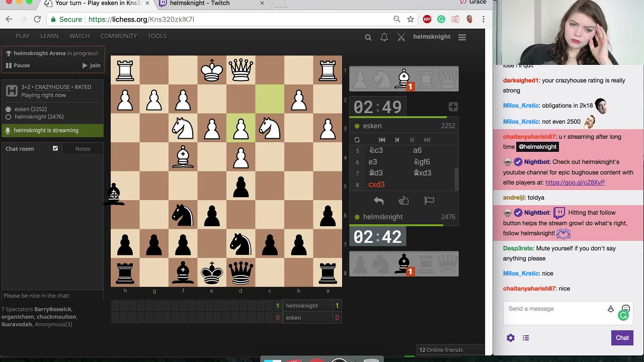Open the helmsknight profile in top bar

(432, 37)
